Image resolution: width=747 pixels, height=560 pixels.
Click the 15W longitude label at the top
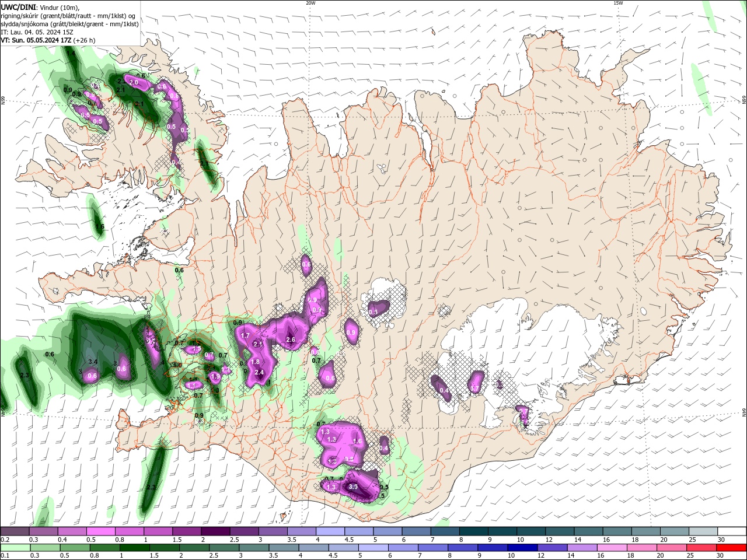tap(618, 3)
